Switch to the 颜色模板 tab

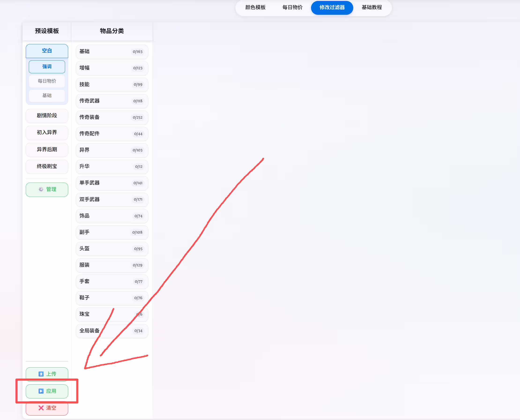255,7
